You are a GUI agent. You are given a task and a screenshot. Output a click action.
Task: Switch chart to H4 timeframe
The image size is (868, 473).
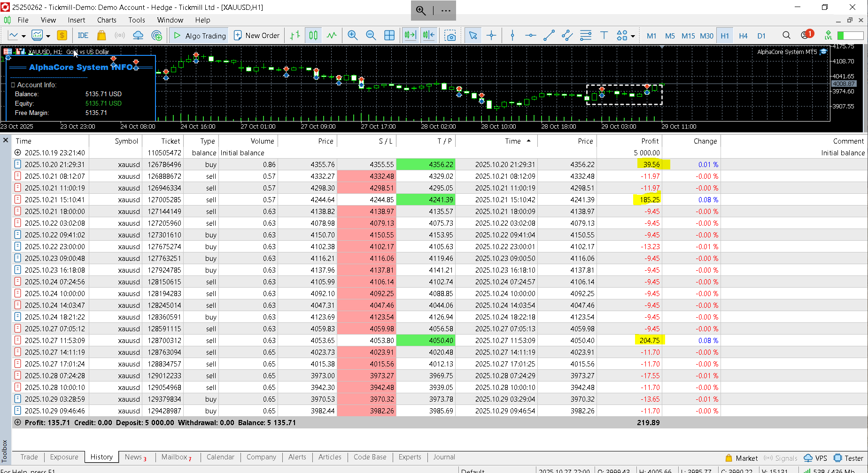743,36
